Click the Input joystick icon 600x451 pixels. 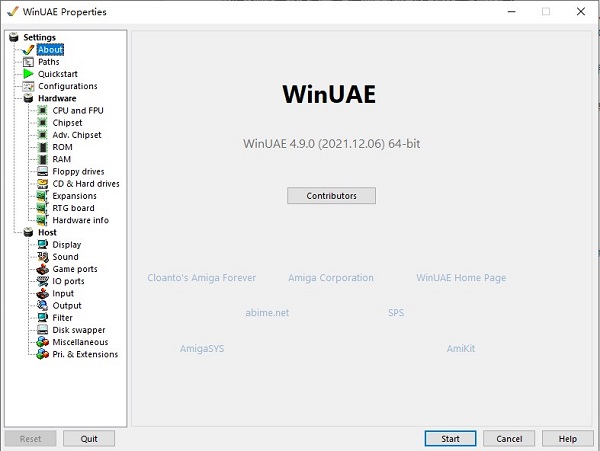(x=42, y=293)
